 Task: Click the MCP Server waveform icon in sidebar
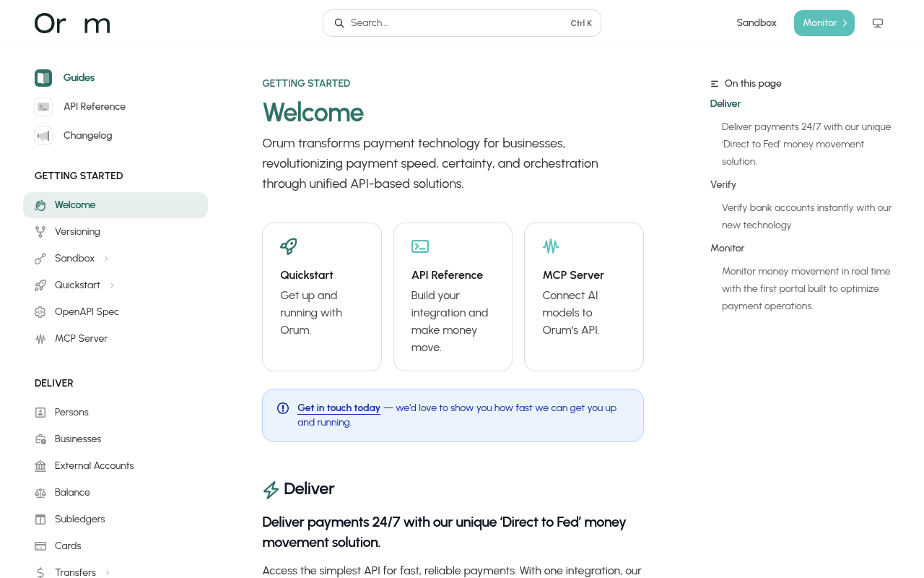tap(40, 339)
